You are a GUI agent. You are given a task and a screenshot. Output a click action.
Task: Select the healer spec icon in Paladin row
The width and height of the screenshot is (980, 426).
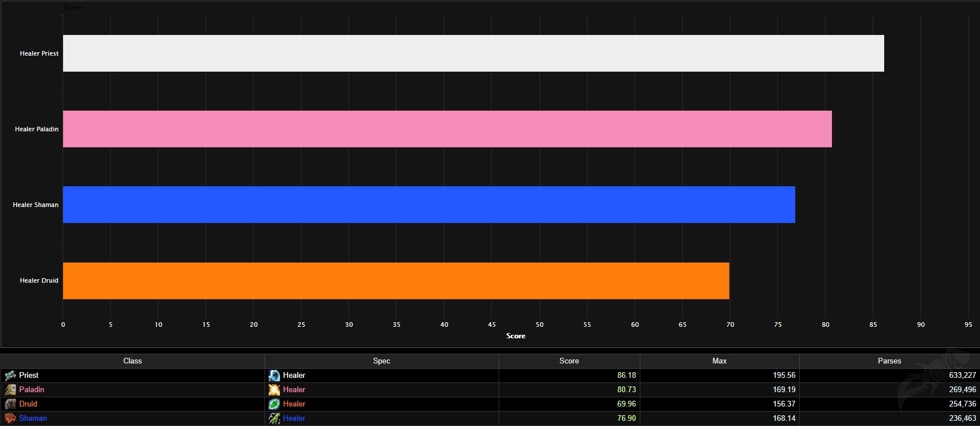point(274,390)
